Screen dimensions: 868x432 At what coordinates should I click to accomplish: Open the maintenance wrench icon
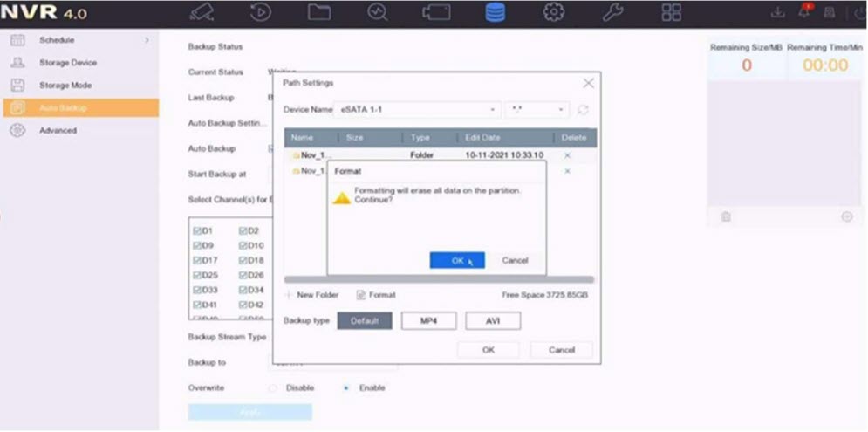[x=612, y=12]
